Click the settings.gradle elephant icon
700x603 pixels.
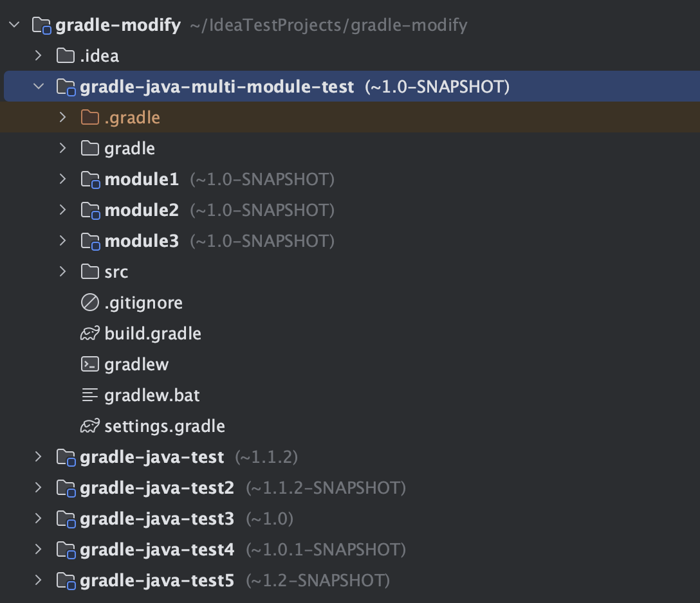90,426
